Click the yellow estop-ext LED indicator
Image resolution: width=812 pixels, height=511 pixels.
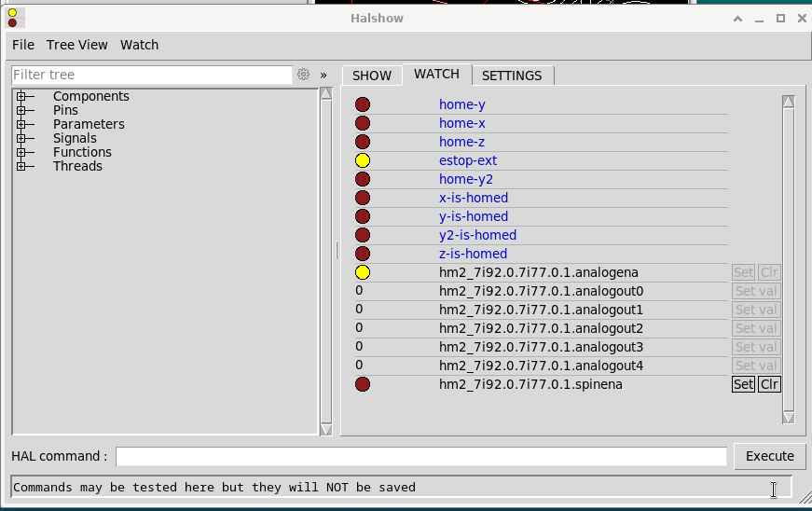pyautogui.click(x=363, y=160)
